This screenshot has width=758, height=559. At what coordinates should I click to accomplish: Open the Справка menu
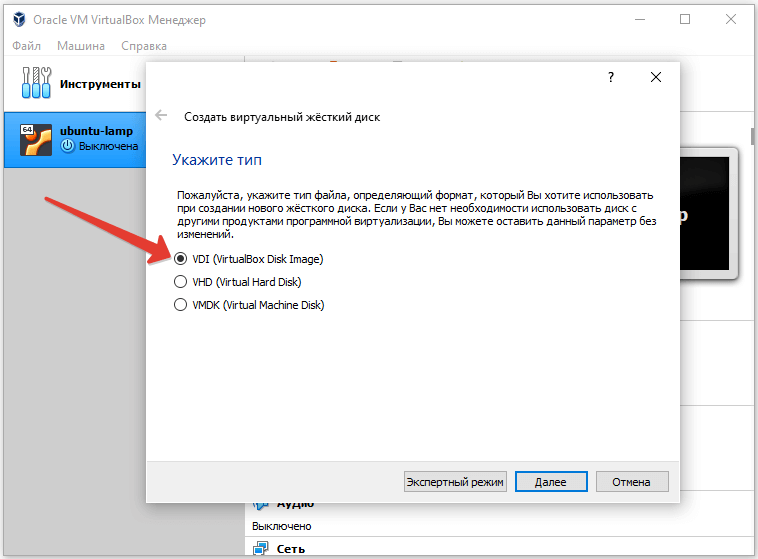tap(144, 46)
